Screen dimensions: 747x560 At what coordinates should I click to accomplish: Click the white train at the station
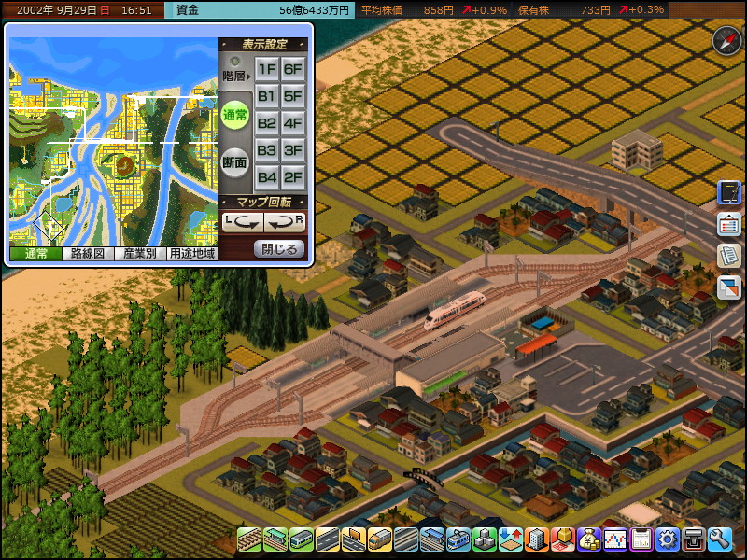[x=455, y=310]
